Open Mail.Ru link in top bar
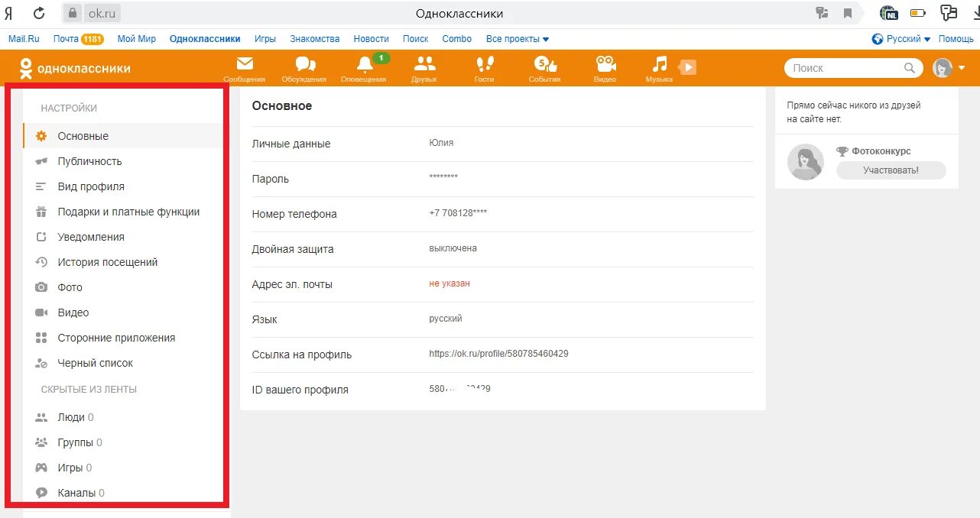This screenshot has height=518, width=980. point(24,39)
